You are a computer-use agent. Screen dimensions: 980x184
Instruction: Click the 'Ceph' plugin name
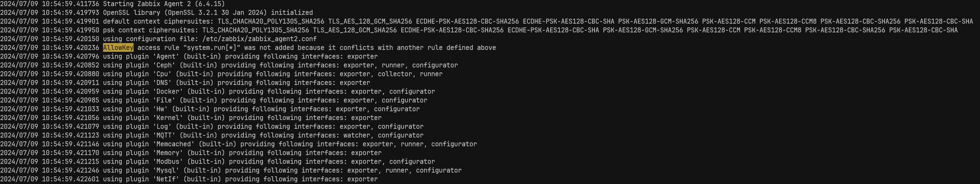(164, 65)
